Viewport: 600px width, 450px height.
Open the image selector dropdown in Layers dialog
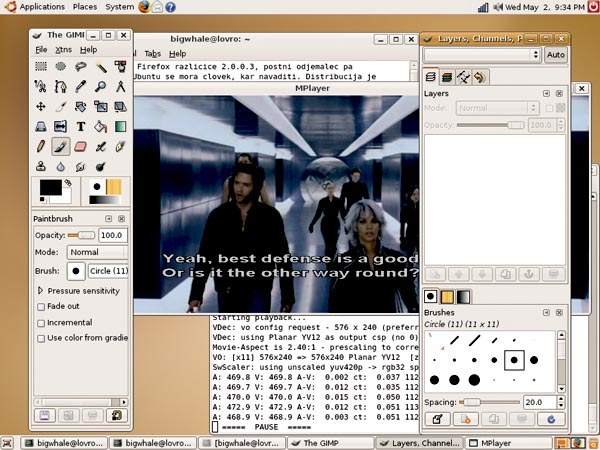[x=482, y=55]
